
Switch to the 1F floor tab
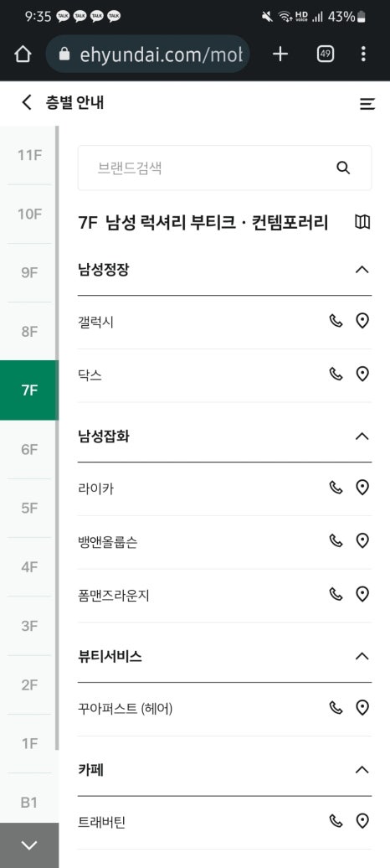pyautogui.click(x=28, y=743)
